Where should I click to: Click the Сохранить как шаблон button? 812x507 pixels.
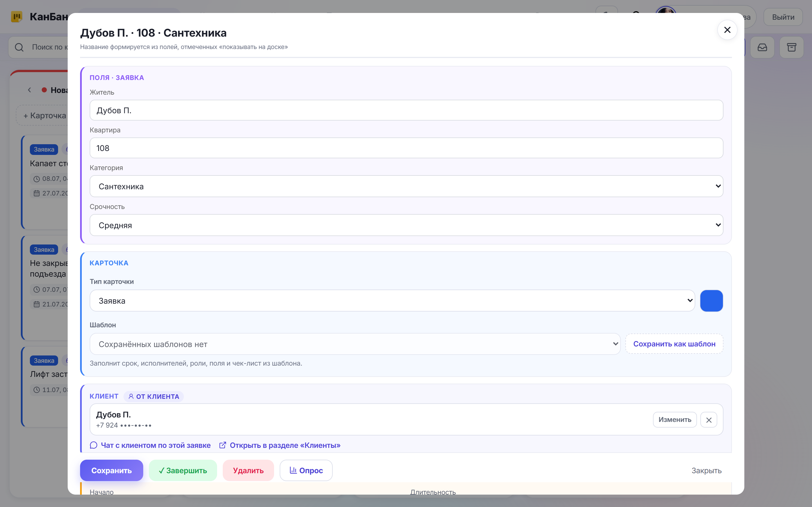tap(674, 344)
